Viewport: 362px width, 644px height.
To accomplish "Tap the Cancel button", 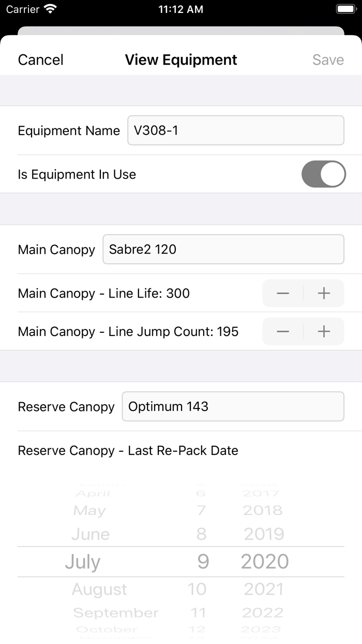I will coord(40,60).
